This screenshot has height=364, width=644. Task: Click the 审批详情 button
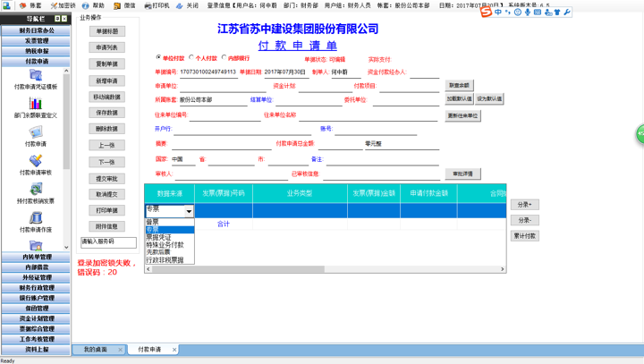click(x=463, y=174)
